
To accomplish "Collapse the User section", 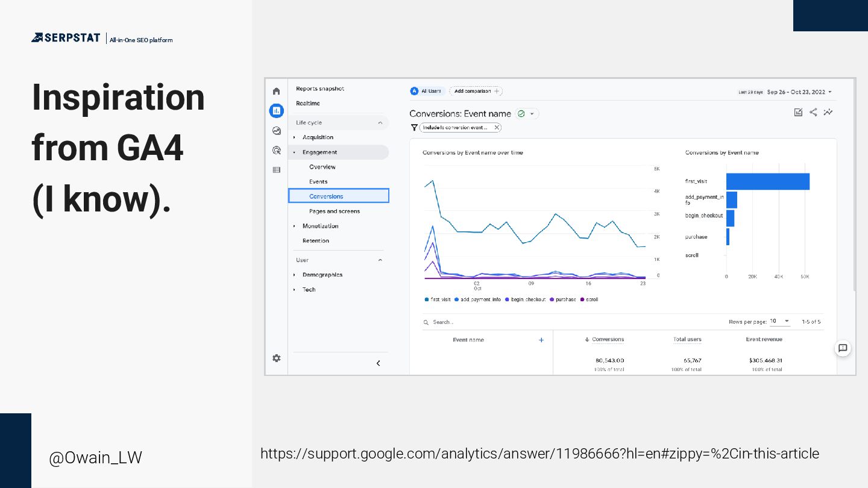I will coord(380,260).
